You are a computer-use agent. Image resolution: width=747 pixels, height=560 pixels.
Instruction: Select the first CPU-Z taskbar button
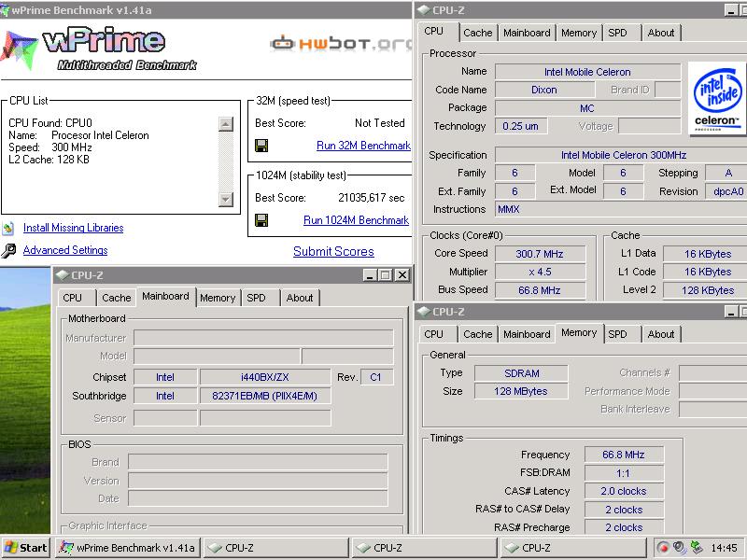276,548
